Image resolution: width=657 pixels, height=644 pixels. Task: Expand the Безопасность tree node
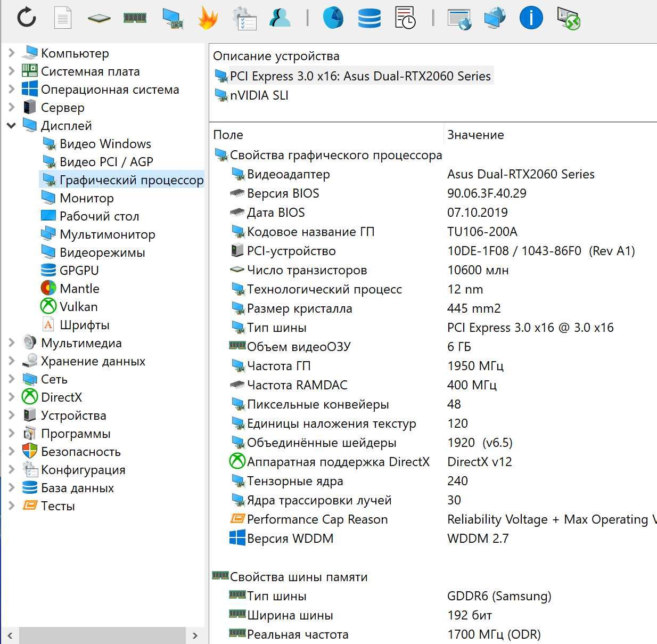click(11, 452)
